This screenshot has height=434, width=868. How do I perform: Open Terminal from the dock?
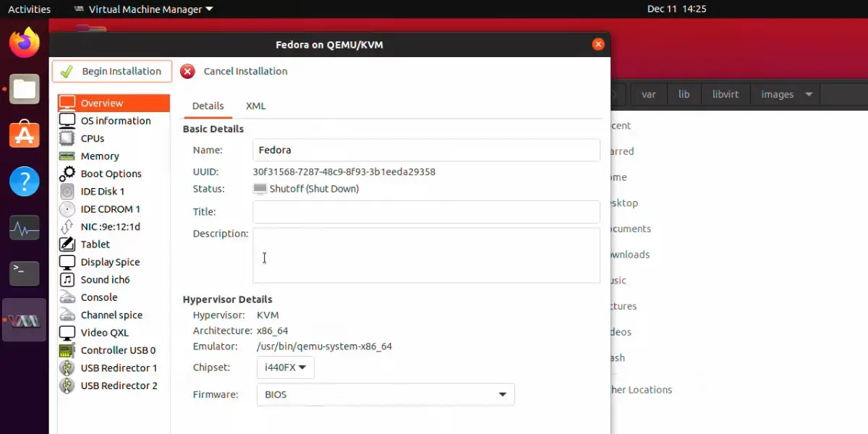(x=25, y=273)
